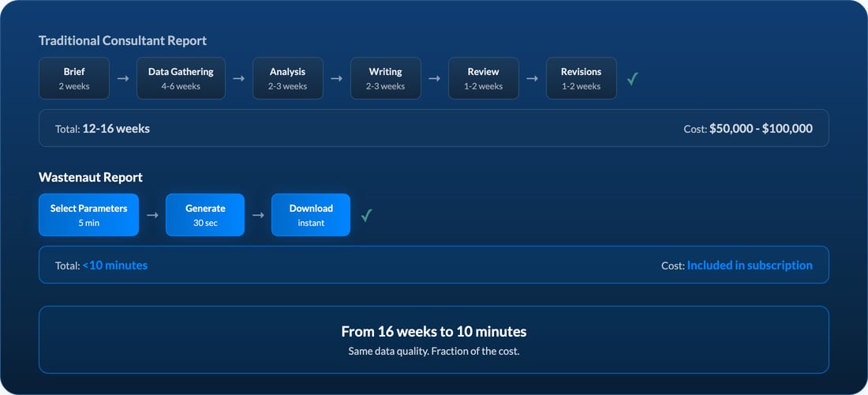Select the Data Gathering 4-6 weeks step

(x=181, y=78)
